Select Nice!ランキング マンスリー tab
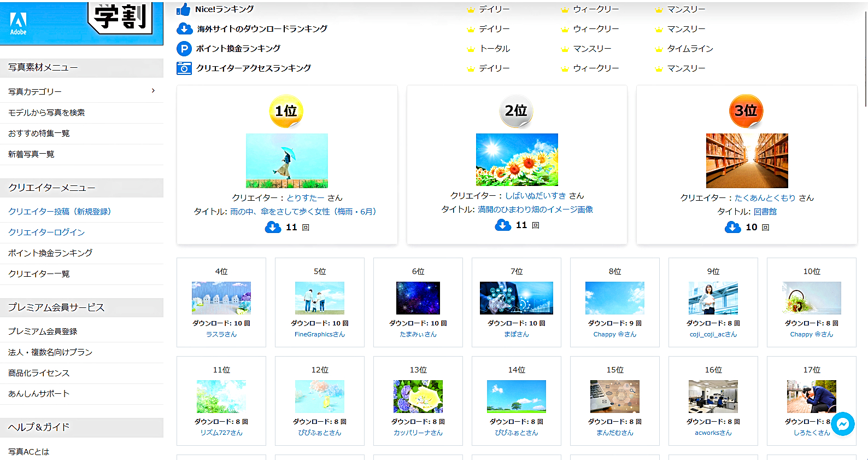This screenshot has height=460, width=868. 686,9
